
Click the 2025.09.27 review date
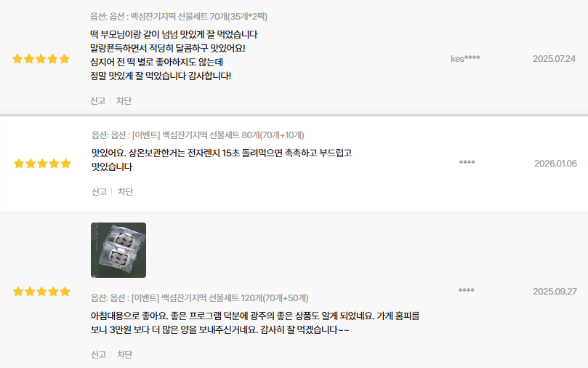click(555, 292)
